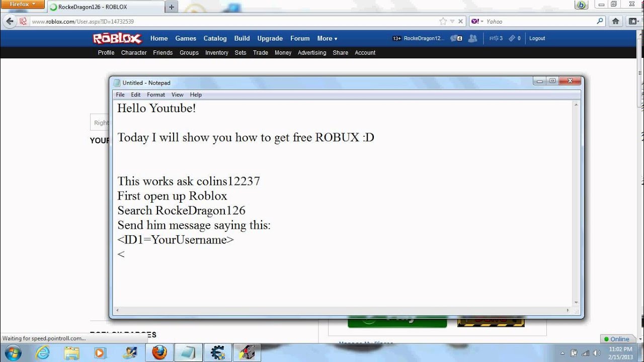This screenshot has width=644, height=362.
Task: Click the power plug icon in the system tray
Action: pos(574,353)
